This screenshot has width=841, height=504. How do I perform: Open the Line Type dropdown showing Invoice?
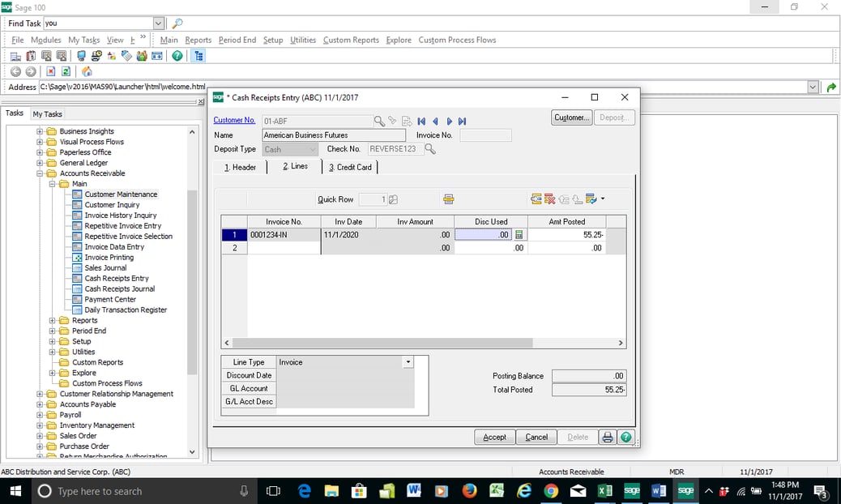[x=408, y=362]
